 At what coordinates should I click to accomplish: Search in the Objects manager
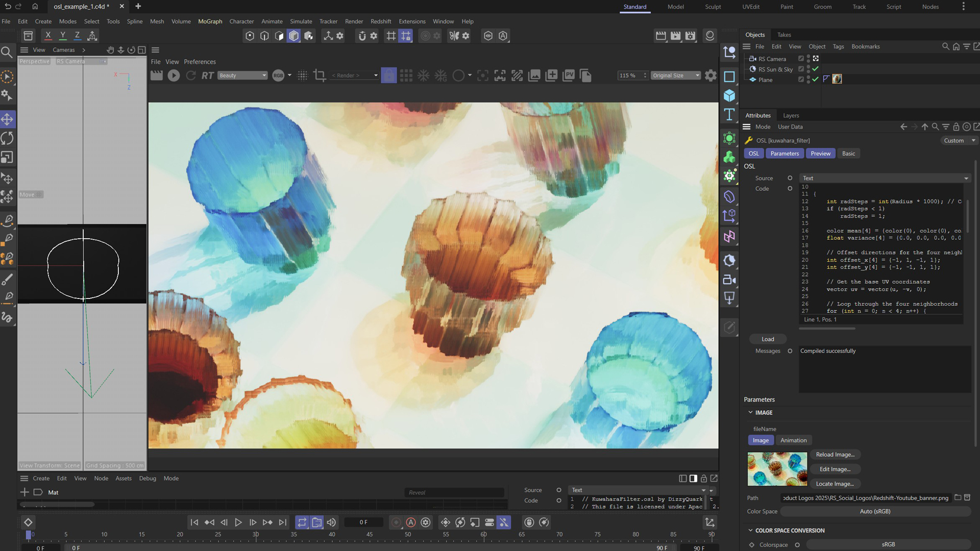pos(945,46)
